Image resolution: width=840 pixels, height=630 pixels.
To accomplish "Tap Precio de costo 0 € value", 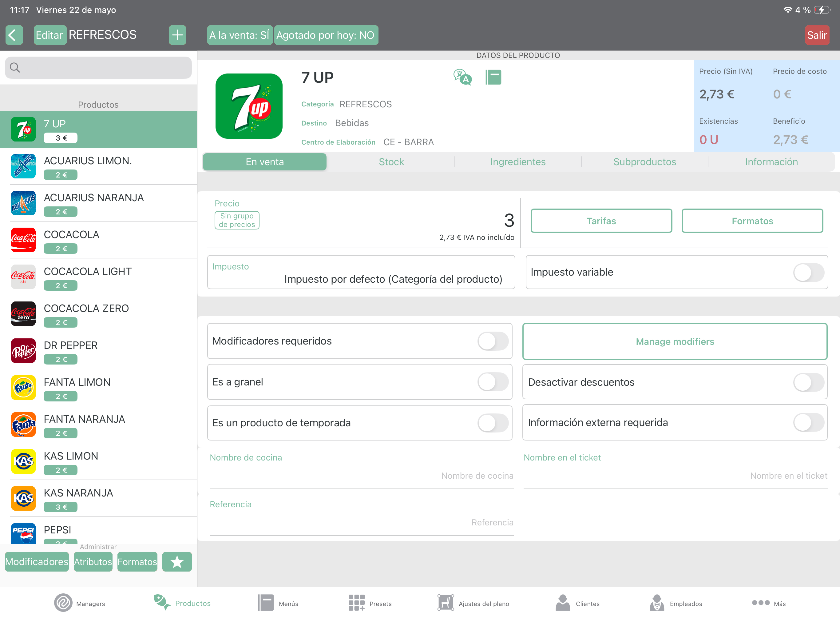I will (782, 94).
